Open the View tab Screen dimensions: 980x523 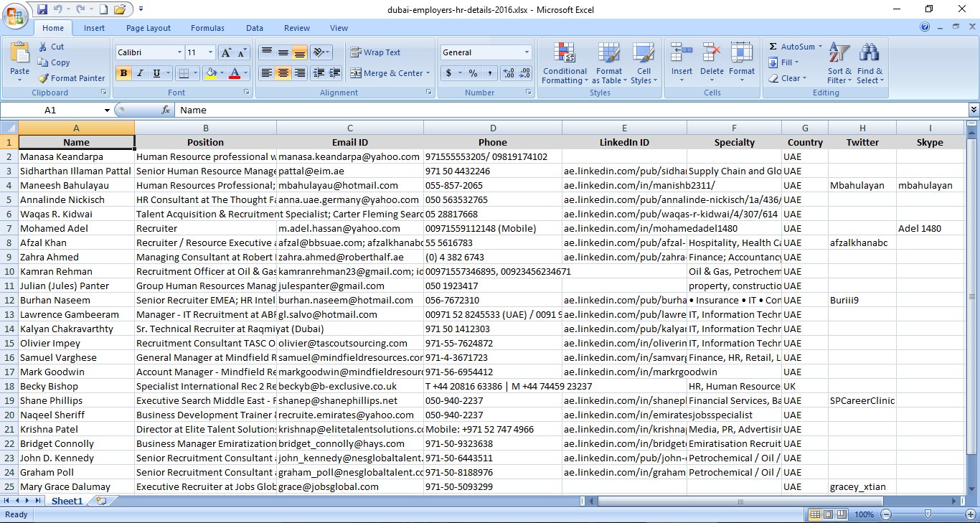coord(339,28)
